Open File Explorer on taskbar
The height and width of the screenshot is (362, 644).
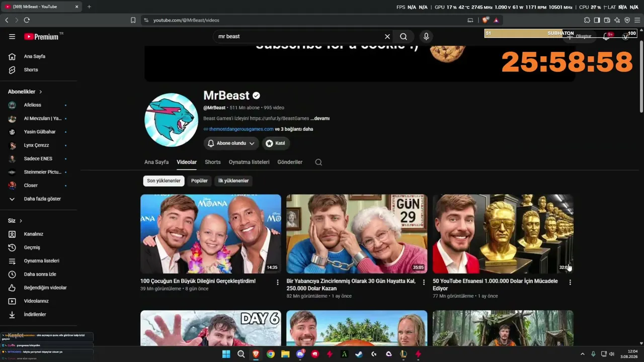coord(285,354)
